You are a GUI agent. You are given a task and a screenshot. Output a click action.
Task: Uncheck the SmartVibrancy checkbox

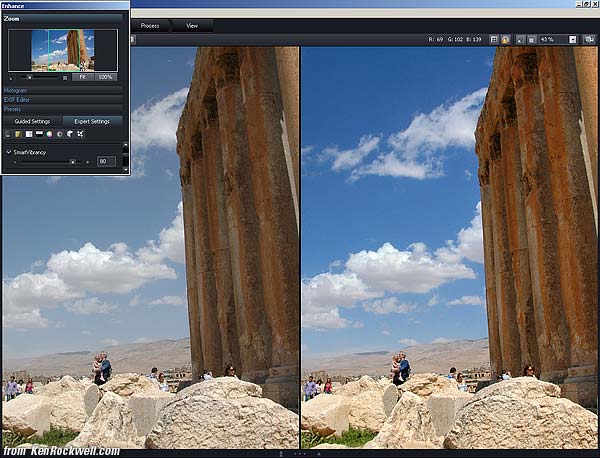pyautogui.click(x=9, y=152)
